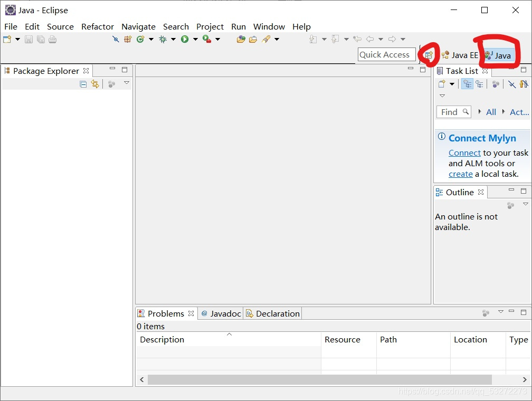Minimize the editor area
This screenshot has height=401, width=532.
pos(411,69)
